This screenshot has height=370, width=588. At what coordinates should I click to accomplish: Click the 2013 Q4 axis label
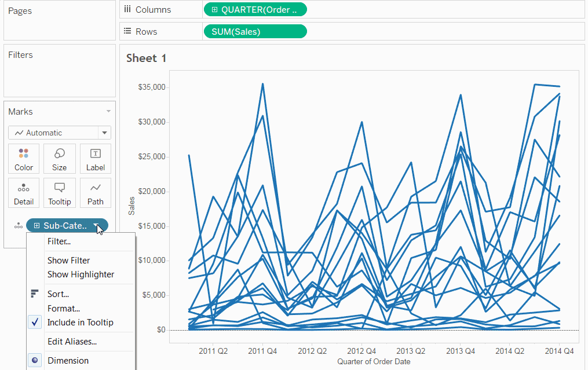point(461,351)
